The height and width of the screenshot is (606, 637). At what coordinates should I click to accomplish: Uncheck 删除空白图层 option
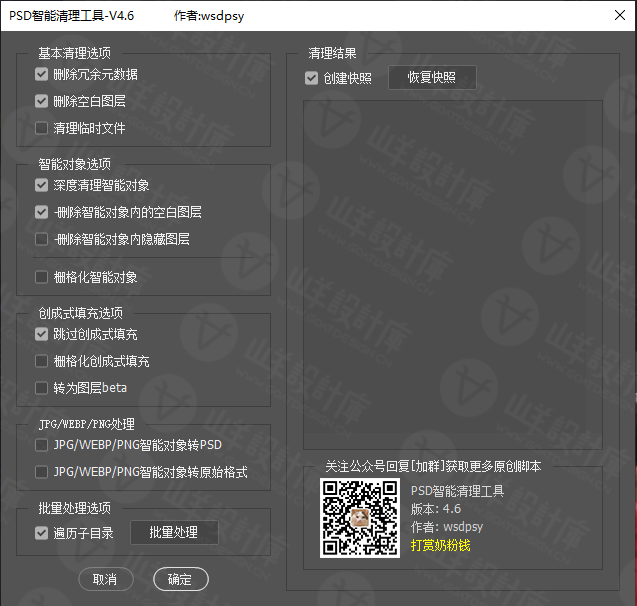[x=41, y=101]
